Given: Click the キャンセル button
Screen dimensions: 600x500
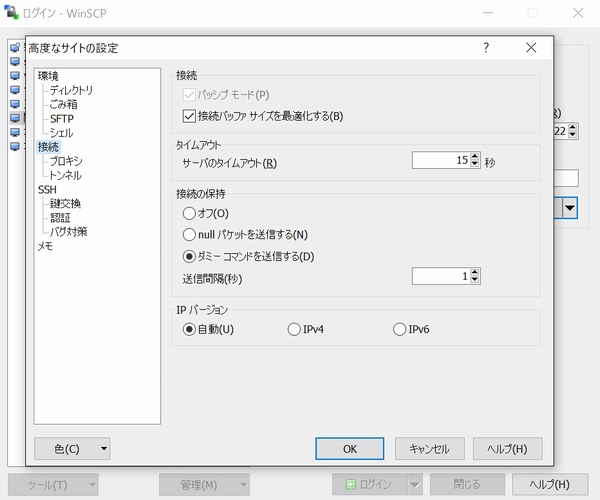Looking at the screenshot, I should tap(429, 448).
